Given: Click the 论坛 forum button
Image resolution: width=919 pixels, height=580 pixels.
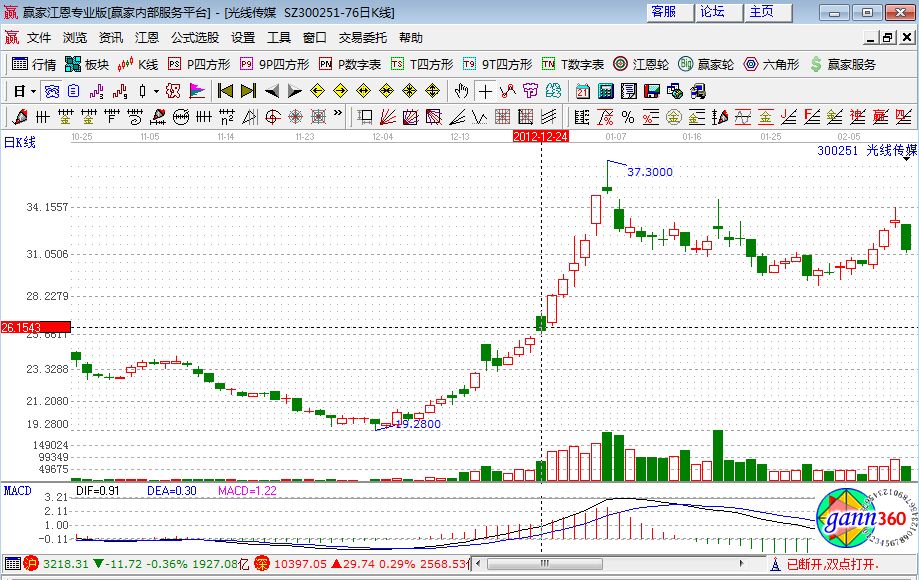Looking at the screenshot, I should pyautogui.click(x=712, y=12).
